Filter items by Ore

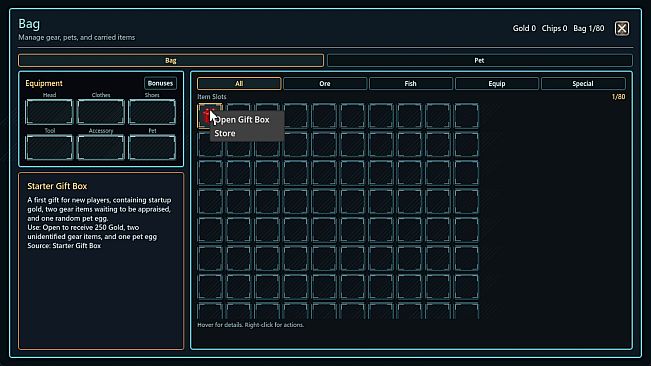click(325, 83)
